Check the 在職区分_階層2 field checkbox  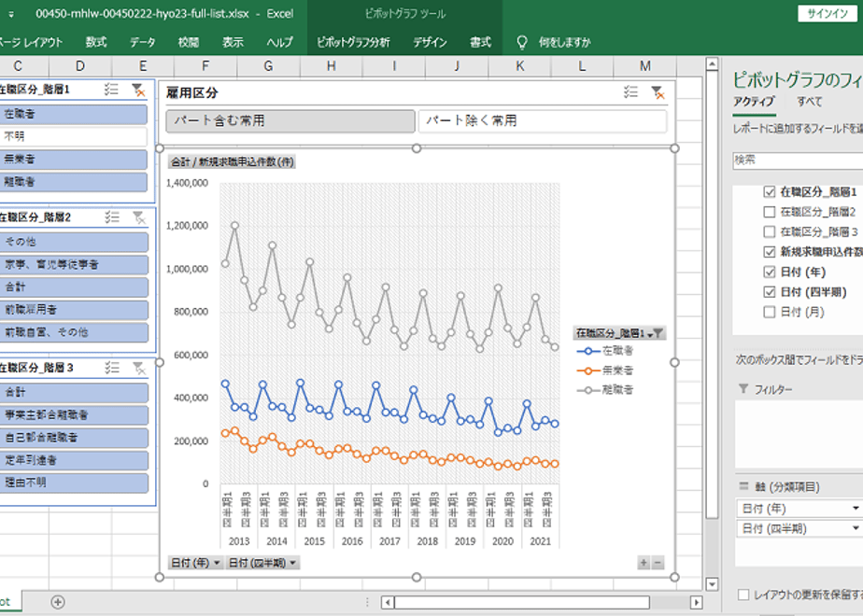[770, 212]
